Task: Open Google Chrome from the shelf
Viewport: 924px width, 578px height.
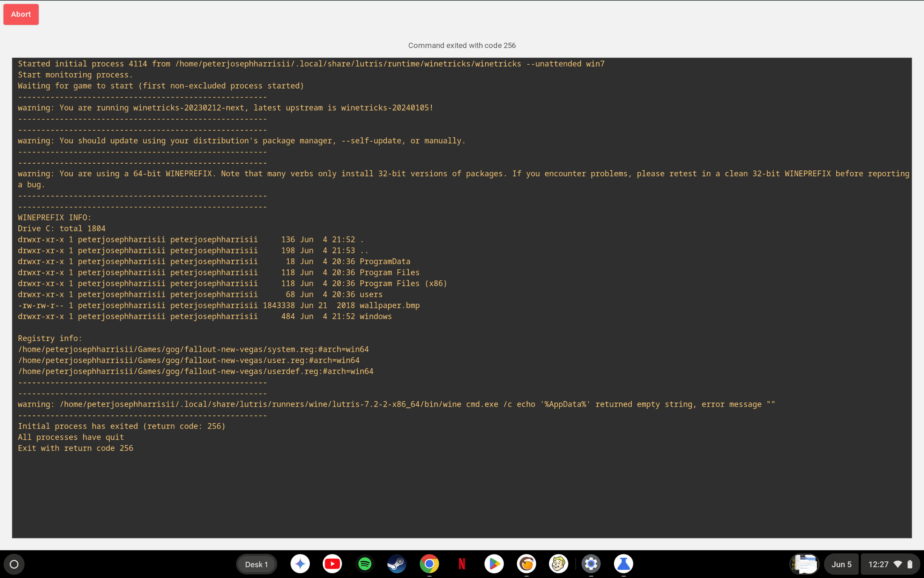Action: tap(429, 564)
